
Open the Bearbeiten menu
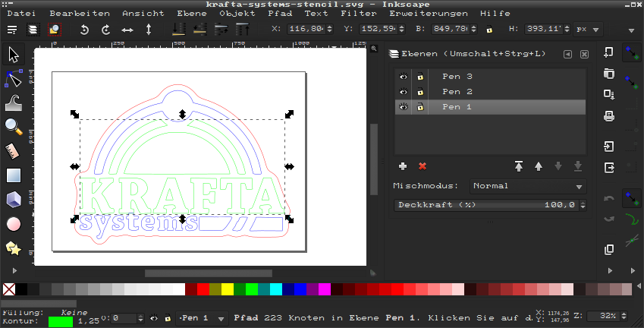pos(80,14)
